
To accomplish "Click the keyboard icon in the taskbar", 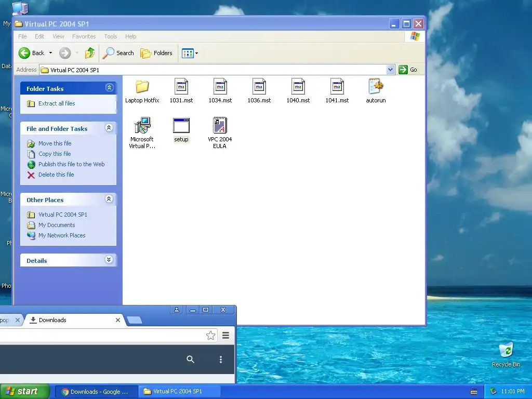I will pos(474,392).
